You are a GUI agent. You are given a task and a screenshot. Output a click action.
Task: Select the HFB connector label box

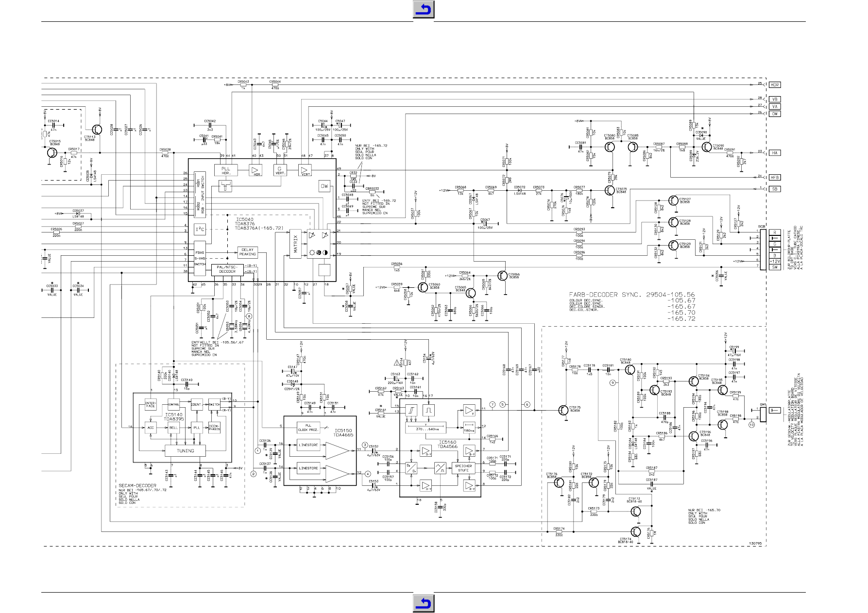click(x=774, y=177)
